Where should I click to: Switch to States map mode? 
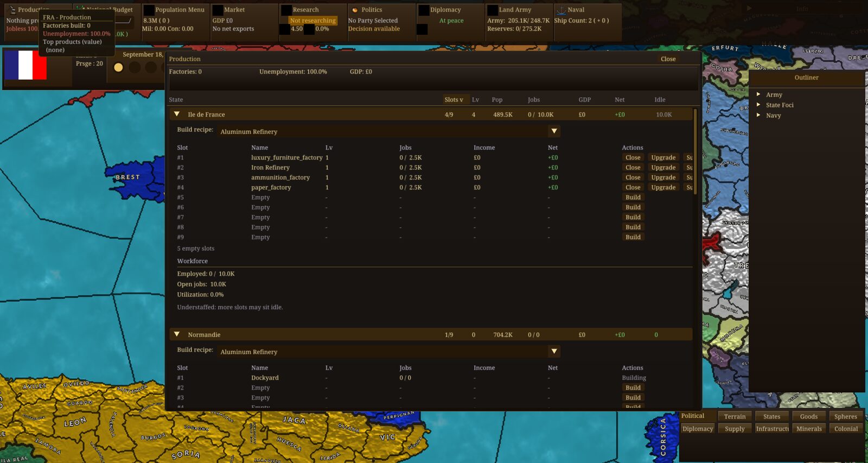tap(771, 416)
